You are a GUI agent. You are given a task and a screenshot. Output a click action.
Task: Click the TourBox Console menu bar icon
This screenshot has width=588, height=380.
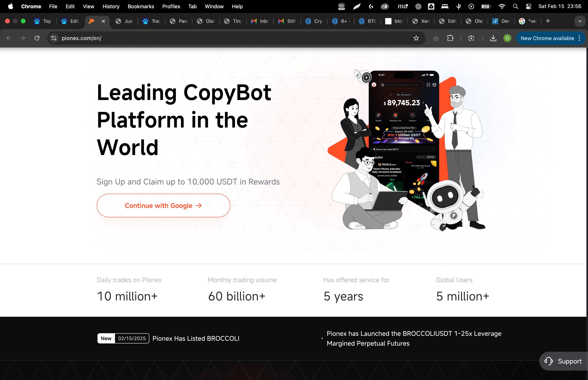click(x=342, y=6)
